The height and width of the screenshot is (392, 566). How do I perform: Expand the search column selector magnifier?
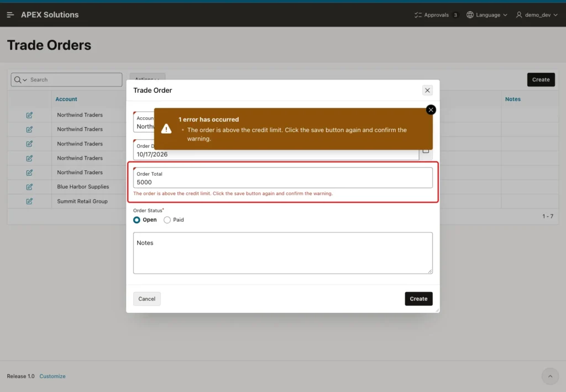pyautogui.click(x=20, y=80)
